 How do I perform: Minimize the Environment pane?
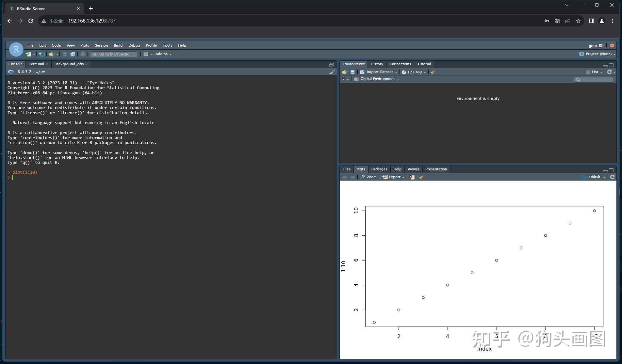click(x=605, y=65)
